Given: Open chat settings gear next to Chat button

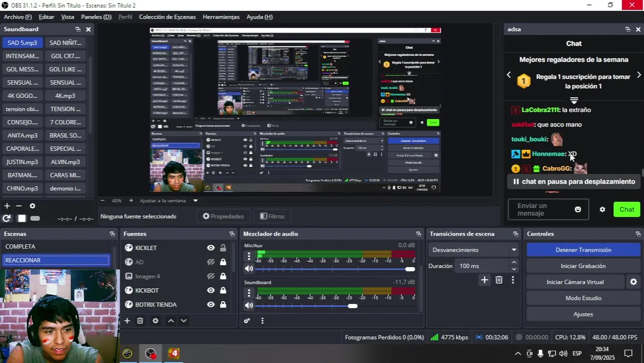Looking at the screenshot, I should pyautogui.click(x=602, y=209).
